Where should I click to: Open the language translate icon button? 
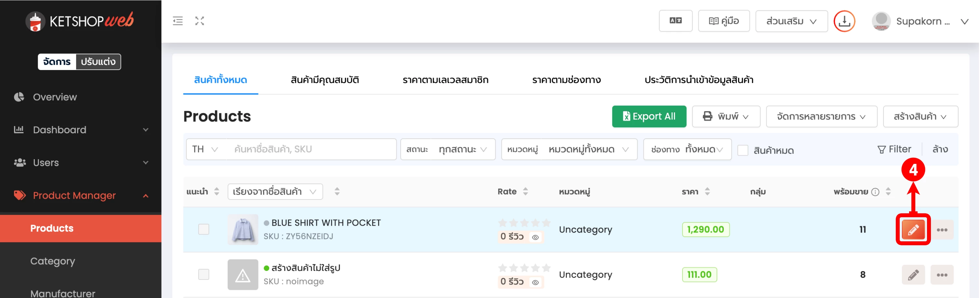[675, 21]
